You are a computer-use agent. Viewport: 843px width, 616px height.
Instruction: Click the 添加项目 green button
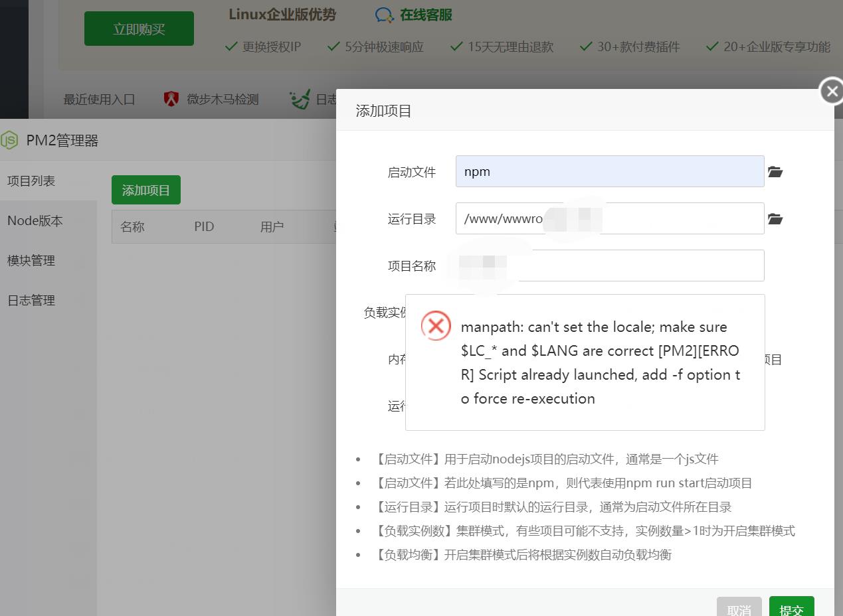pos(145,189)
